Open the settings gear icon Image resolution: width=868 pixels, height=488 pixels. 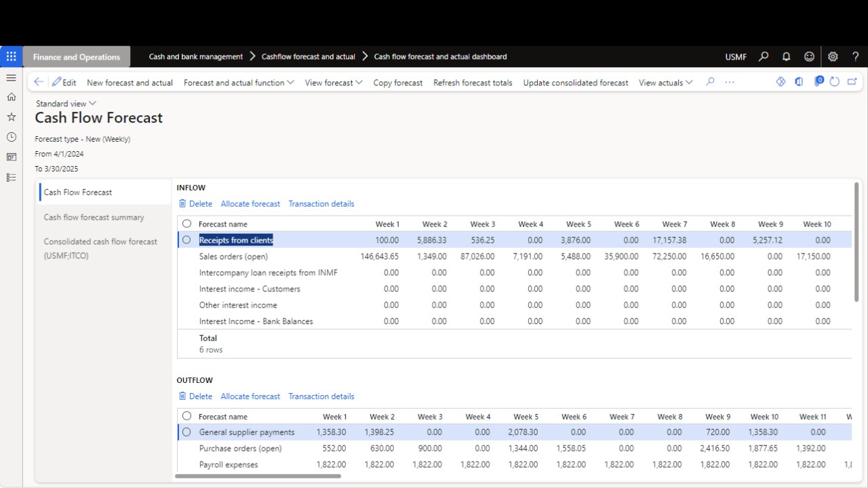coord(833,57)
